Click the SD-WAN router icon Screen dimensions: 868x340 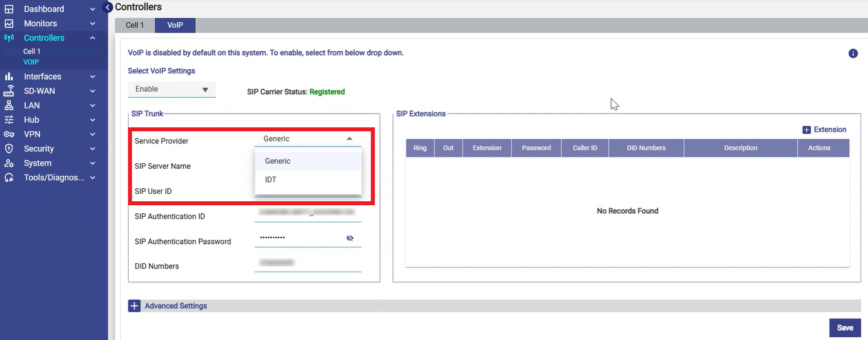[x=9, y=91]
